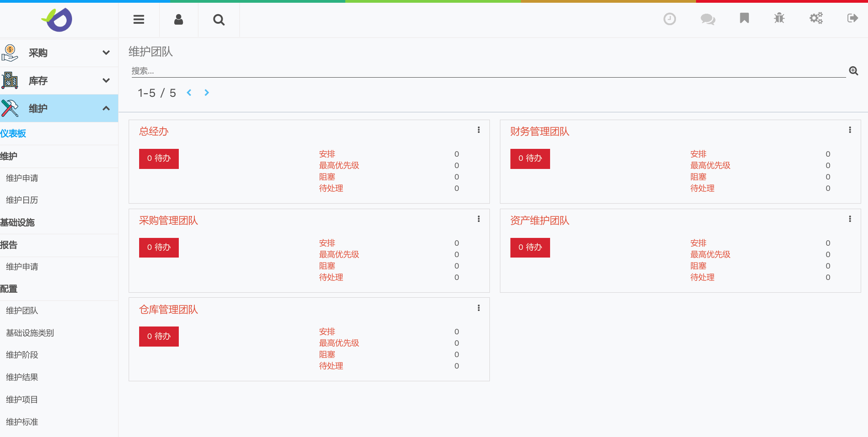Open the chat conversations icon
The image size is (868, 437).
[x=707, y=19]
